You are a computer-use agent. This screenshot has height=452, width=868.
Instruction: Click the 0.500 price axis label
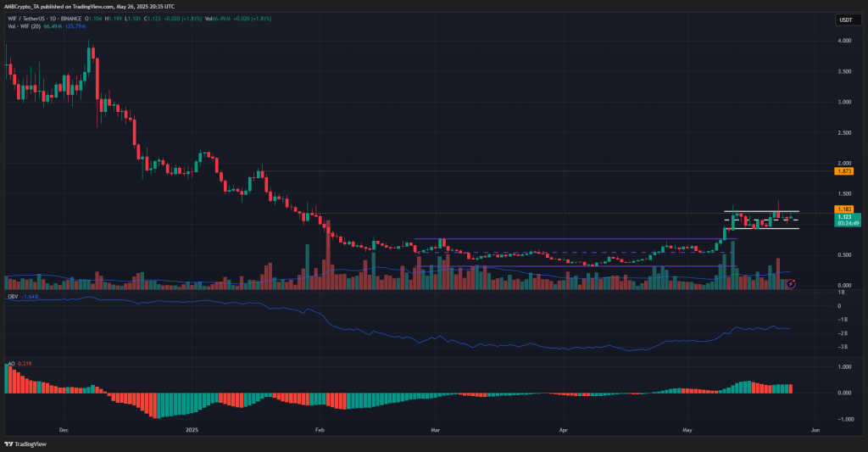click(845, 254)
